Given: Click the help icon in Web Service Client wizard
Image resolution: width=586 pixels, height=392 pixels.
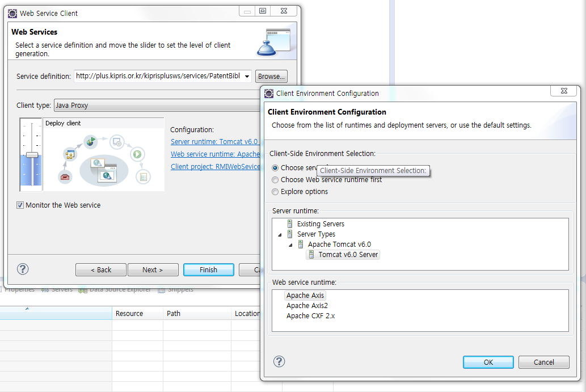Looking at the screenshot, I should tap(23, 269).
